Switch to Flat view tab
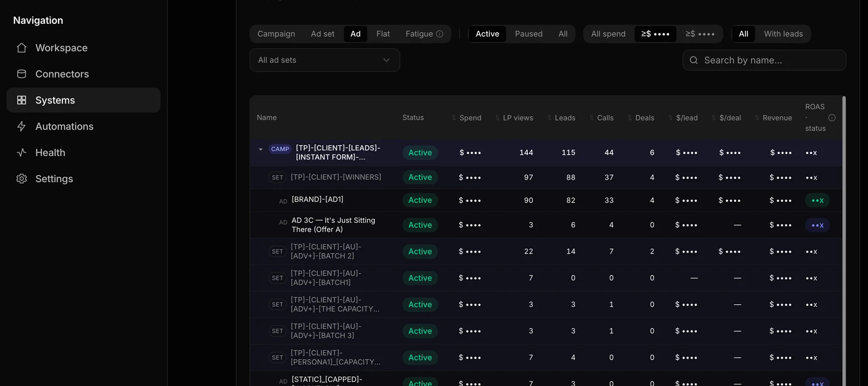 click(383, 34)
